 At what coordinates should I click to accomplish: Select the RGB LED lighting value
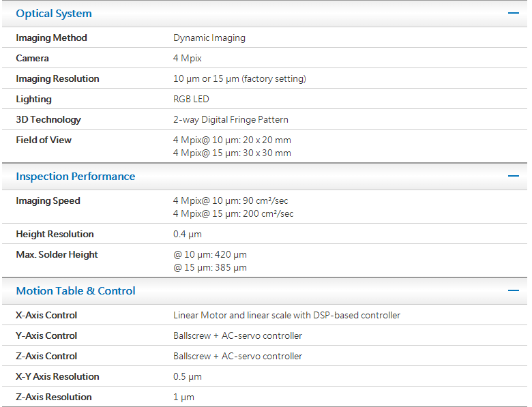191,100
